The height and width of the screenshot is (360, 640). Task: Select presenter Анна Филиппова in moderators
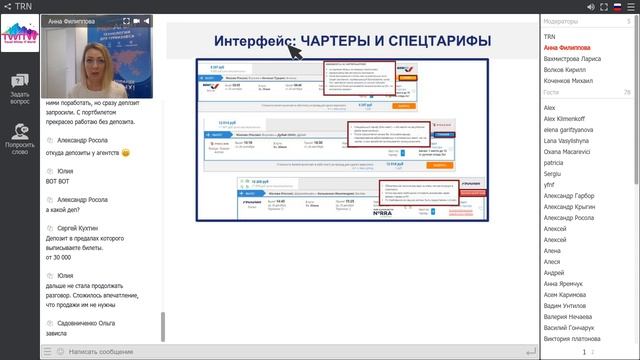point(567,48)
